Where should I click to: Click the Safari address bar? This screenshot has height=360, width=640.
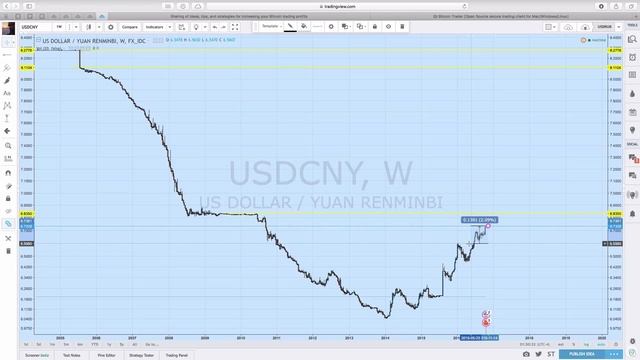[337, 7]
